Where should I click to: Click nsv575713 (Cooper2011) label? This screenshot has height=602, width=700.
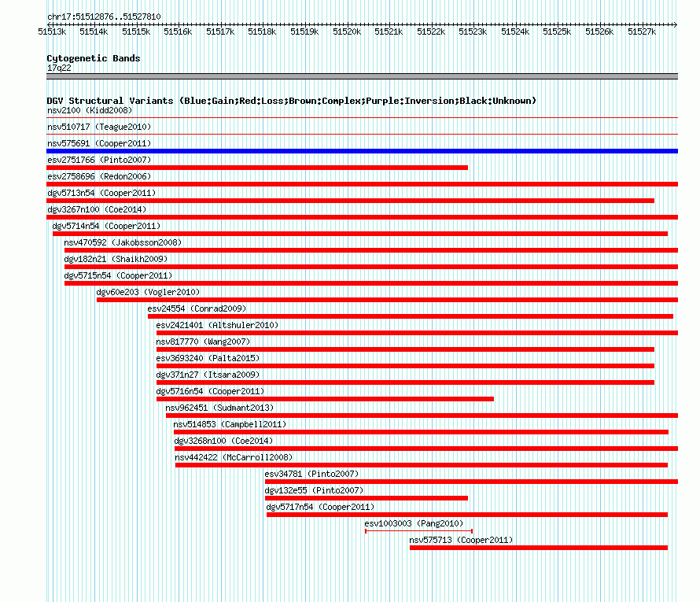[461, 540]
